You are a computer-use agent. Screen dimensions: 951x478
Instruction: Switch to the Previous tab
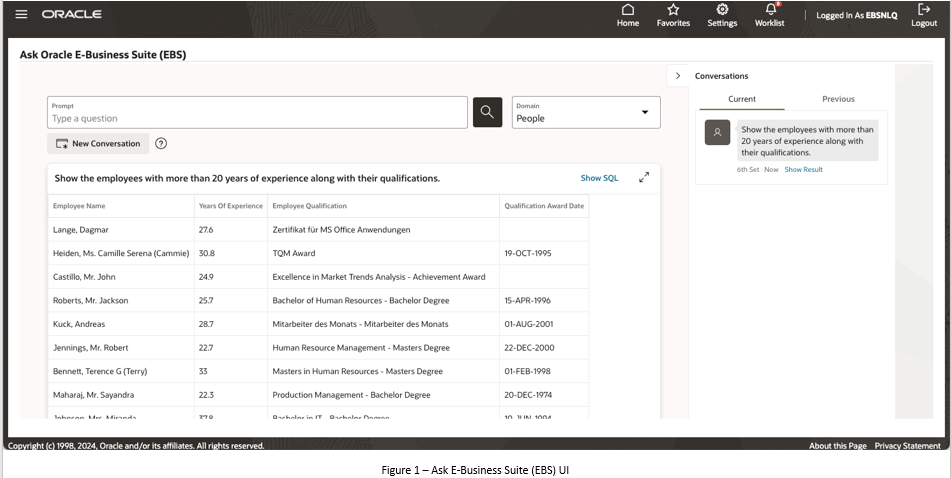coord(838,99)
